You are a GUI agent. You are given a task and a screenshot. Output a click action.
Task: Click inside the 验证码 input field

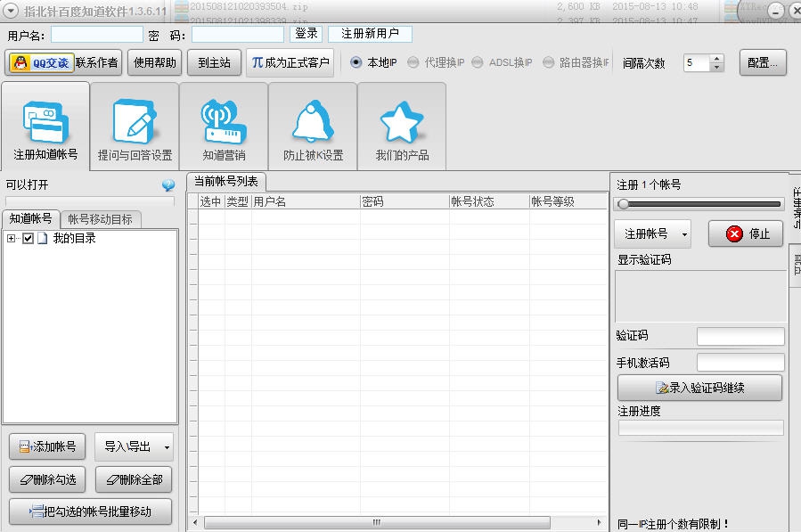740,337
